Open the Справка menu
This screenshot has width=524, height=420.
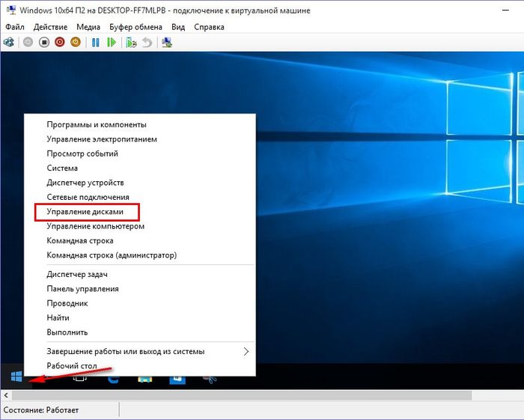[x=209, y=27]
